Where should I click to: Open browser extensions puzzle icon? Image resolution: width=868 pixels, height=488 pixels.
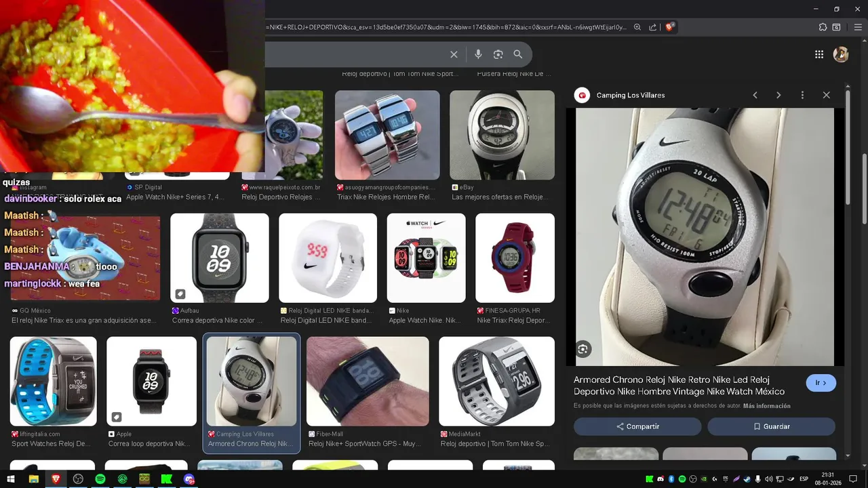pos(823,27)
